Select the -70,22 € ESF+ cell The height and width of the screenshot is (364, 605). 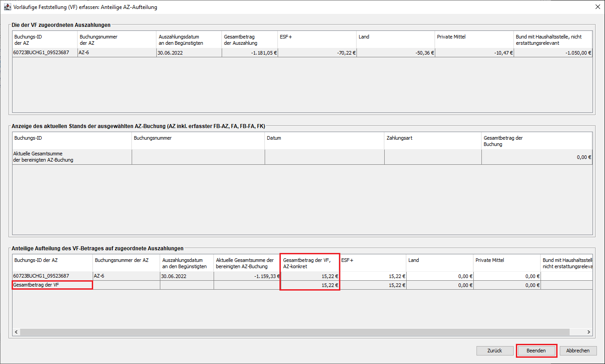tap(317, 52)
